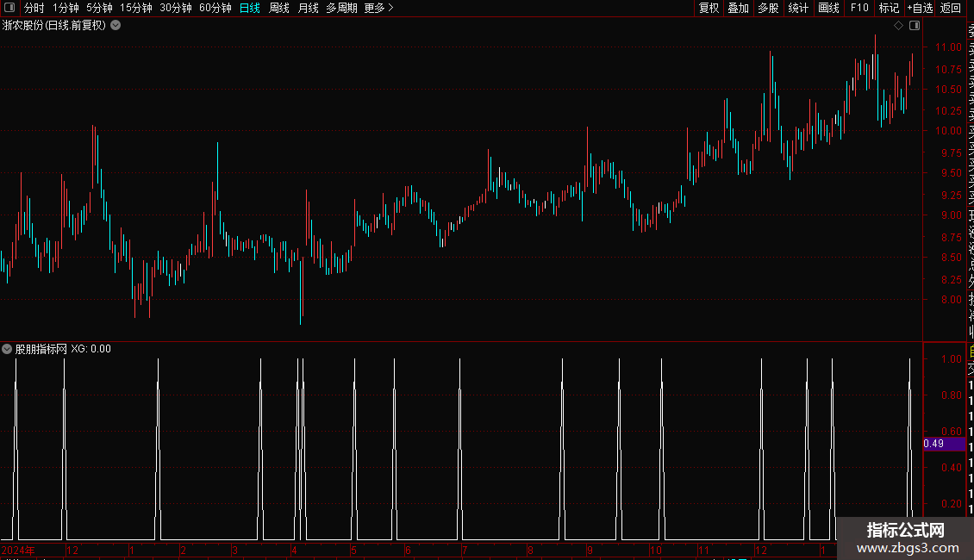This screenshot has width=974, height=560.
Task: Click month 6 marker on time axis
Action: 408,550
